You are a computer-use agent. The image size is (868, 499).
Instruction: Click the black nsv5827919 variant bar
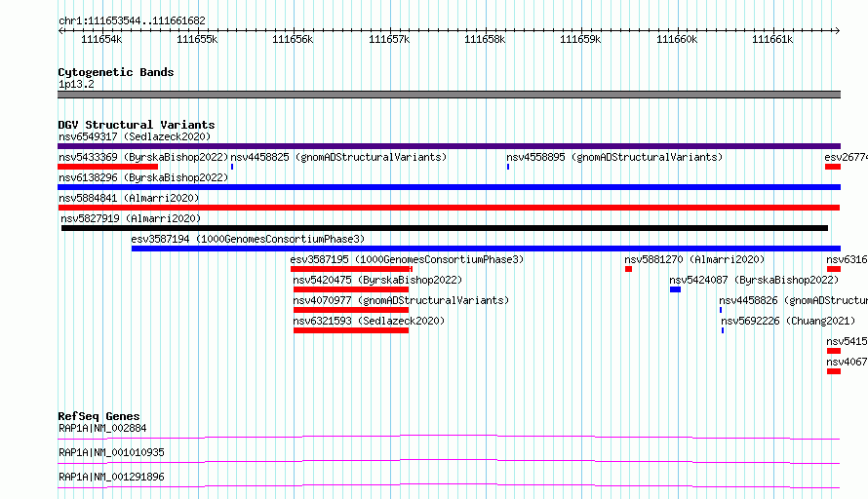click(445, 228)
